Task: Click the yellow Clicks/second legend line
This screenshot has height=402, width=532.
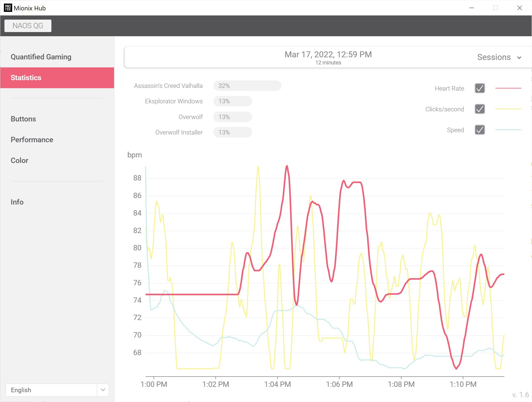Action: point(508,109)
